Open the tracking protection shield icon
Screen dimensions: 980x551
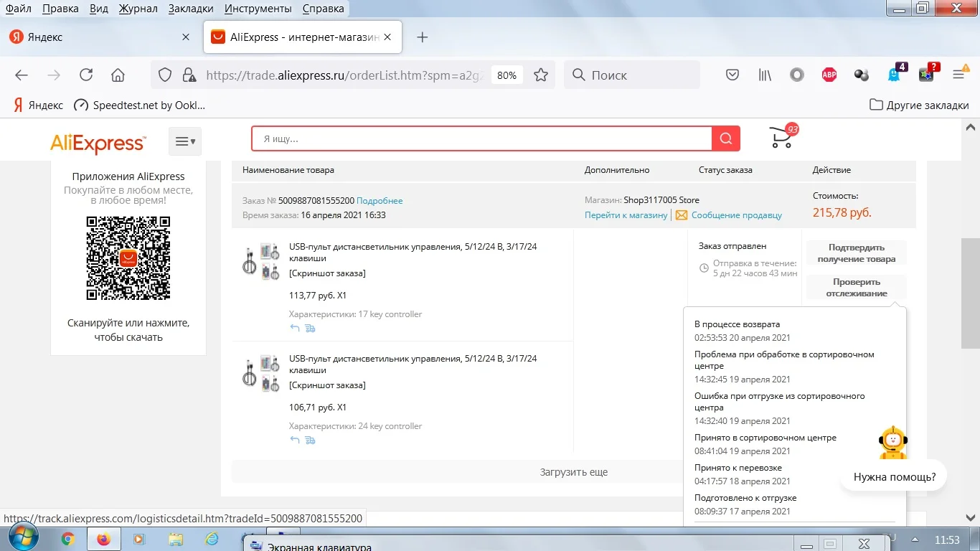(x=165, y=75)
